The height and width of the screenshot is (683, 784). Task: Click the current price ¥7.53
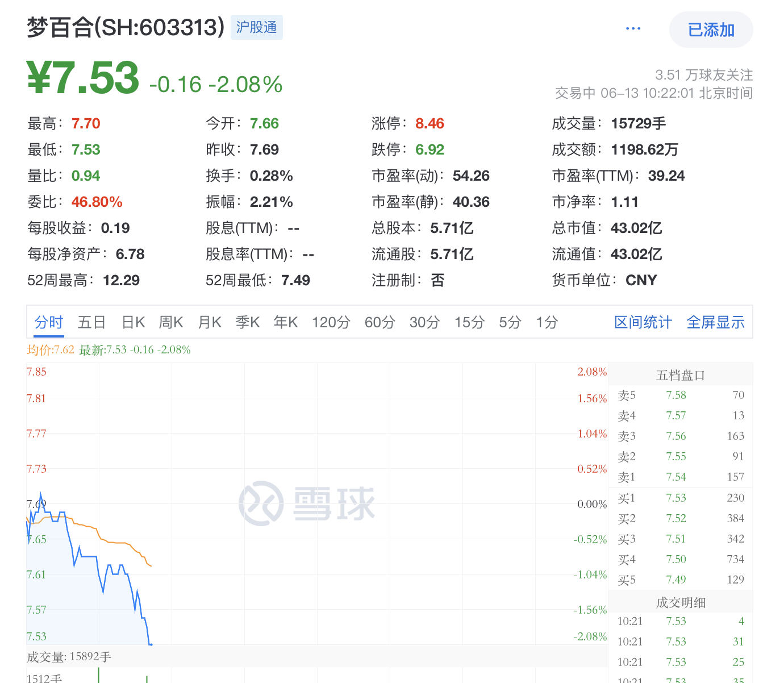click(83, 78)
